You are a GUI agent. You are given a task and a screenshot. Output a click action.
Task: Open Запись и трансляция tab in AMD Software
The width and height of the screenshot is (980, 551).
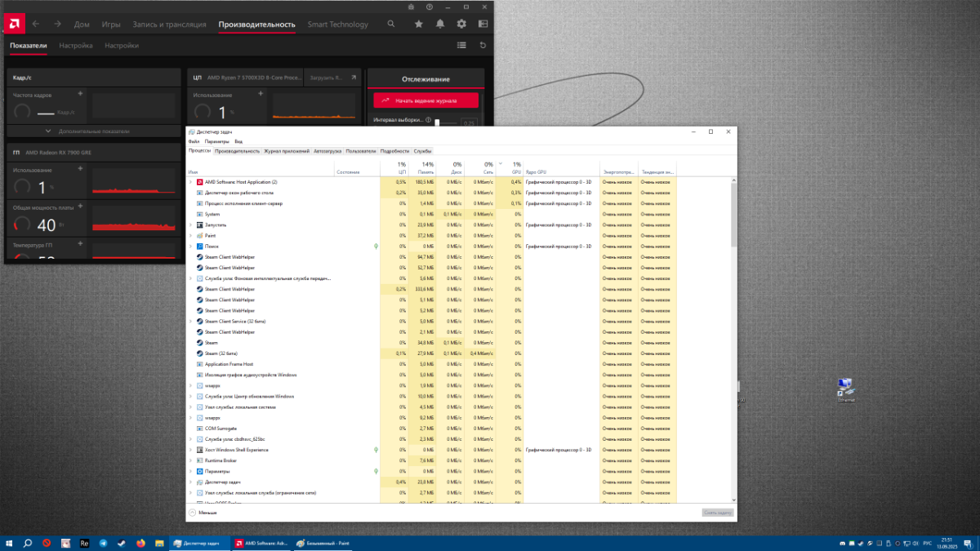(x=170, y=24)
